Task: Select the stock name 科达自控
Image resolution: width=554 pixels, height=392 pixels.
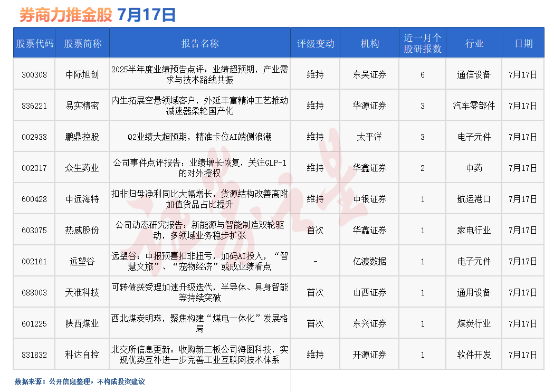Action: [82, 355]
